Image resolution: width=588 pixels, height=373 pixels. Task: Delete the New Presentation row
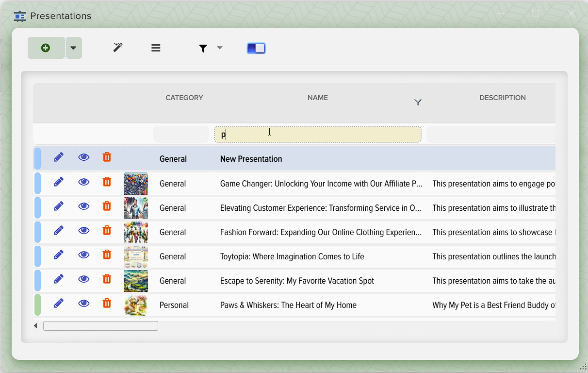[x=107, y=157]
